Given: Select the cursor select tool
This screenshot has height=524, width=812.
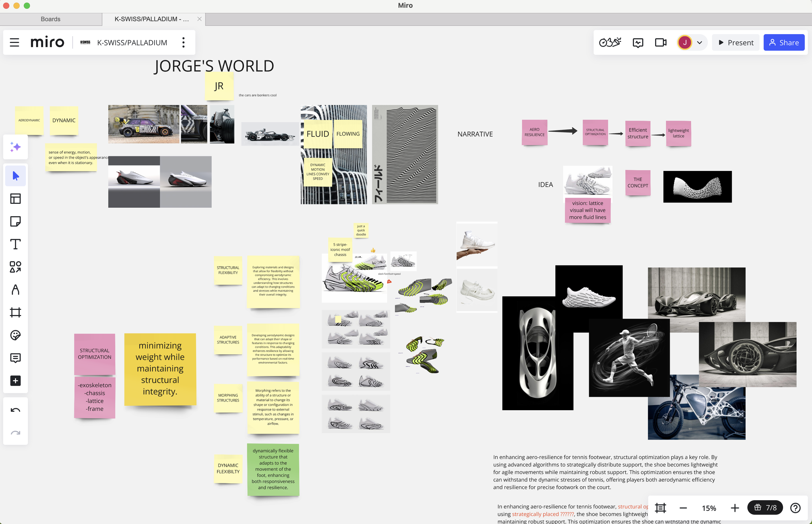Looking at the screenshot, I should coord(15,176).
